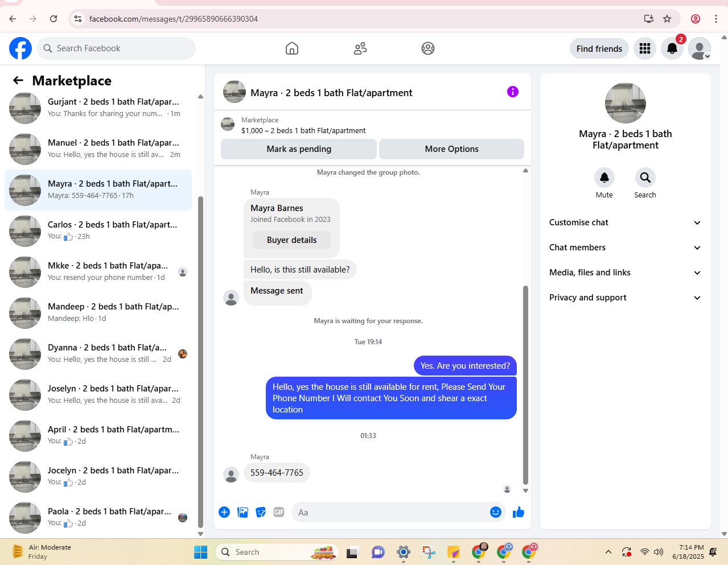Open the $1,000 Marketplace listing link

click(x=303, y=130)
